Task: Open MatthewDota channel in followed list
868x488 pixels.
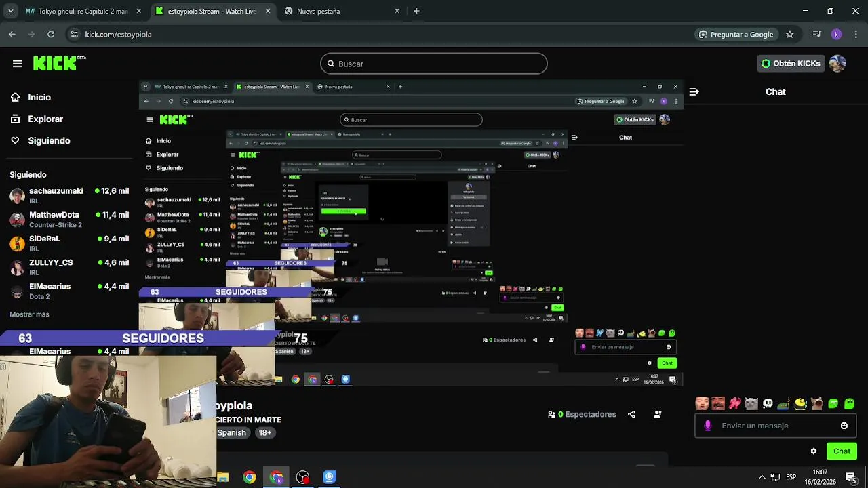Action: pos(69,219)
